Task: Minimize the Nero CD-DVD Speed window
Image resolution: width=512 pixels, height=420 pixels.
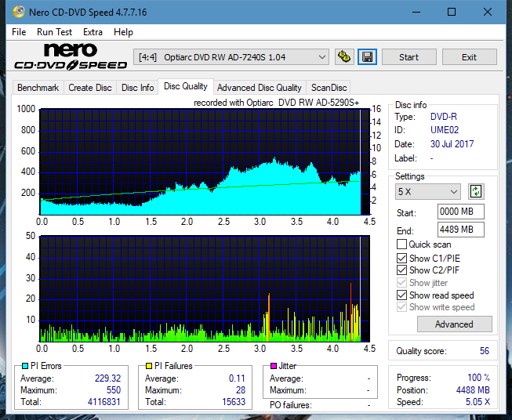Action: (416, 12)
